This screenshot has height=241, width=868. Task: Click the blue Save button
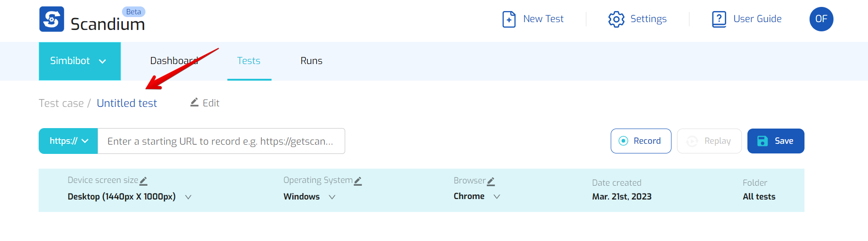tap(775, 141)
